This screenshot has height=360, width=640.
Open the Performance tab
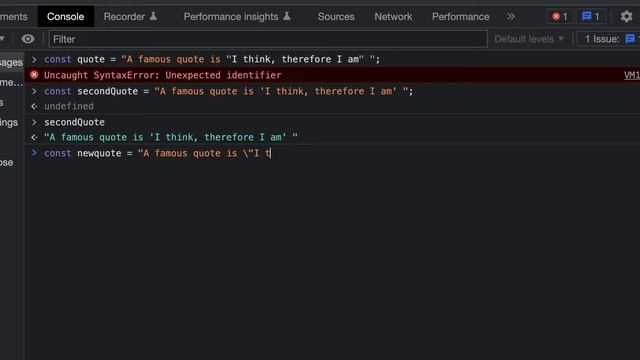pyautogui.click(x=460, y=17)
